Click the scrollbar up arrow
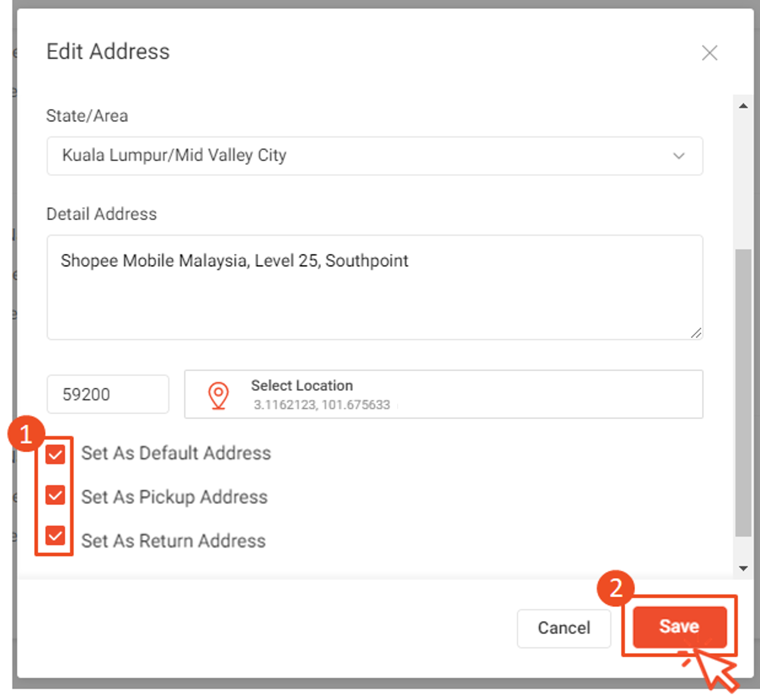Image resolution: width=760 pixels, height=700 pixels. 743,106
